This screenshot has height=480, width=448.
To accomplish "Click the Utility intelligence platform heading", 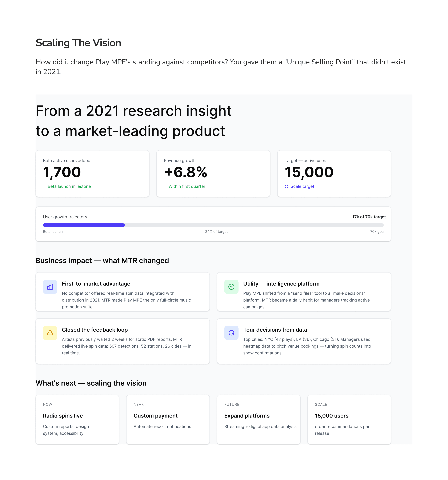I will pyautogui.click(x=281, y=284).
